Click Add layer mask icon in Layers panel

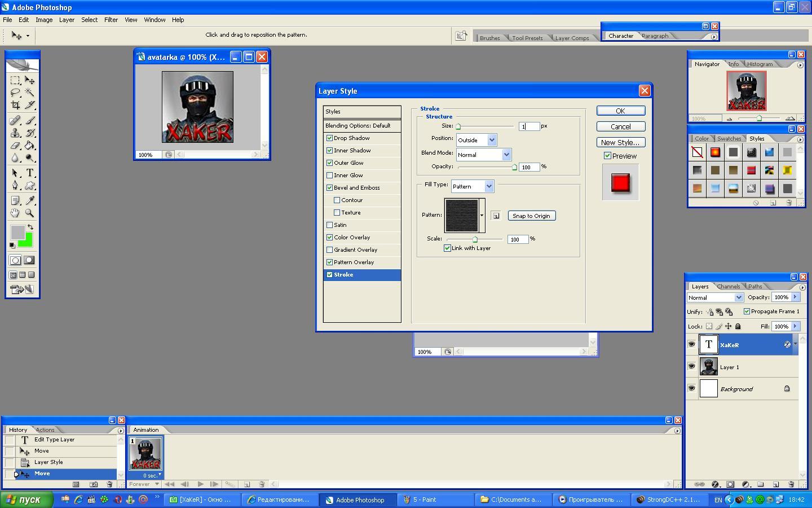(x=730, y=484)
